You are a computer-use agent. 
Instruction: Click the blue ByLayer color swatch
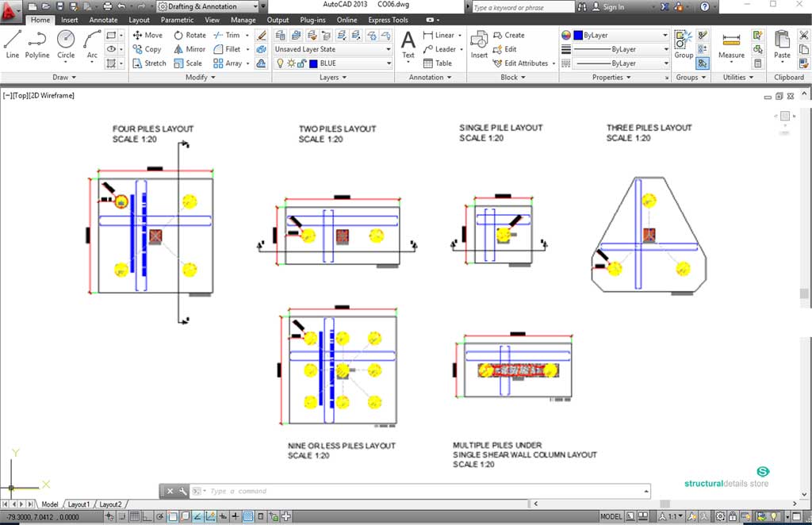[x=578, y=36]
